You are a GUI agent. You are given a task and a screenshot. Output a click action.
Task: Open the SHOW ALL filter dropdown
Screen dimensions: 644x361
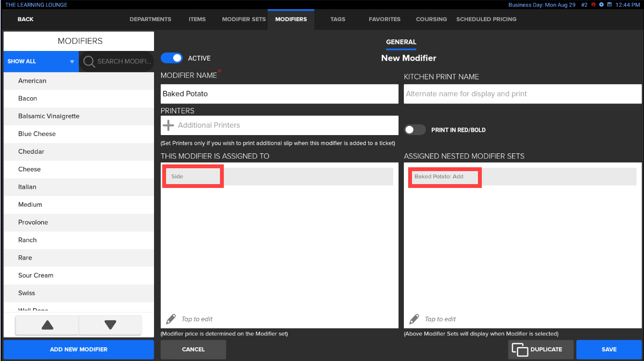(x=40, y=62)
